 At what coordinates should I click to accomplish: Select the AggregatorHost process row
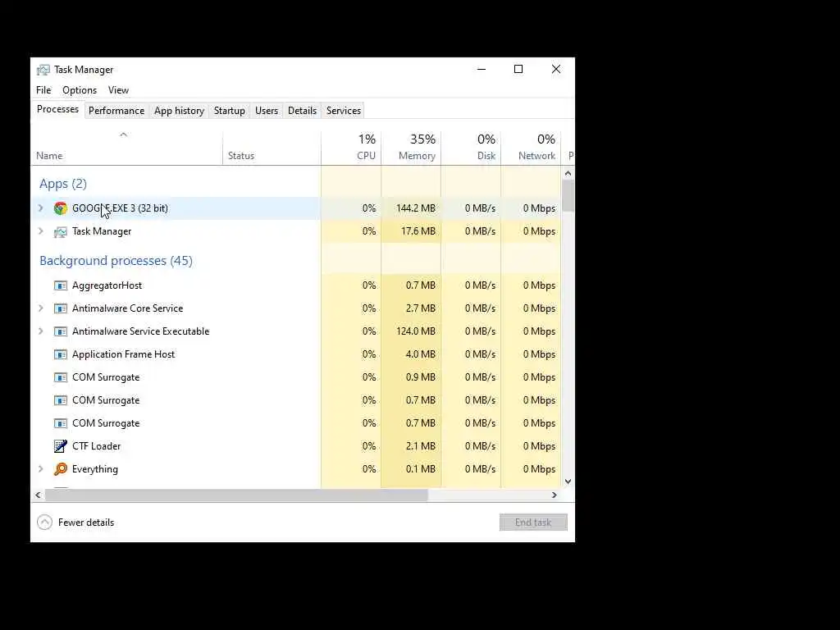(296, 285)
